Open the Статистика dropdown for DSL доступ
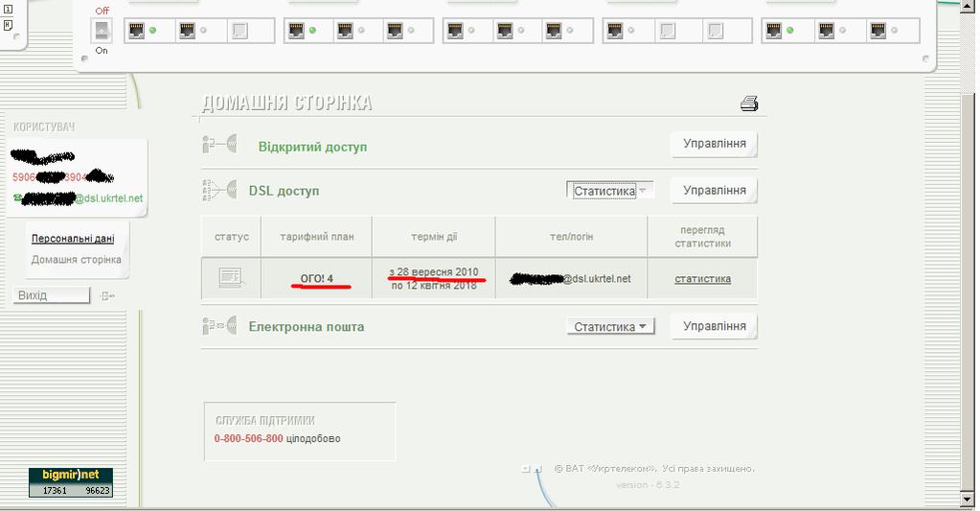The image size is (980, 511). 610,191
